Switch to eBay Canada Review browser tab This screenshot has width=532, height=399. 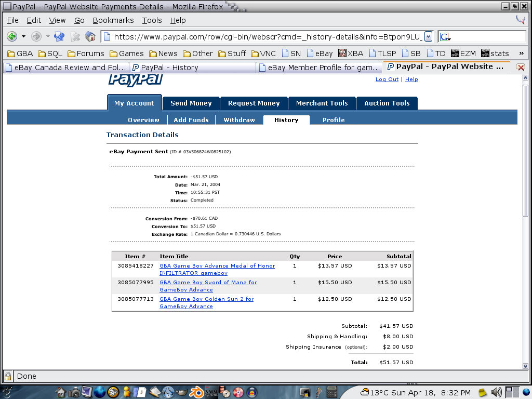[x=66, y=68]
